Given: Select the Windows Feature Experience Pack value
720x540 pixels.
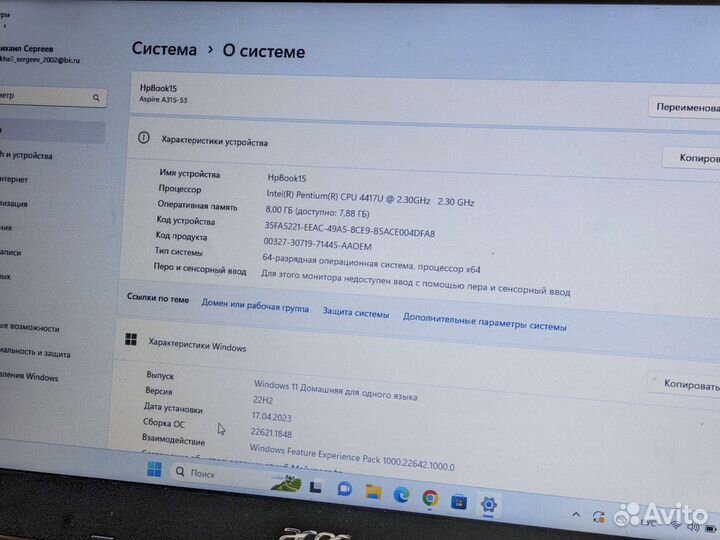Looking at the screenshot, I should coord(352,457).
